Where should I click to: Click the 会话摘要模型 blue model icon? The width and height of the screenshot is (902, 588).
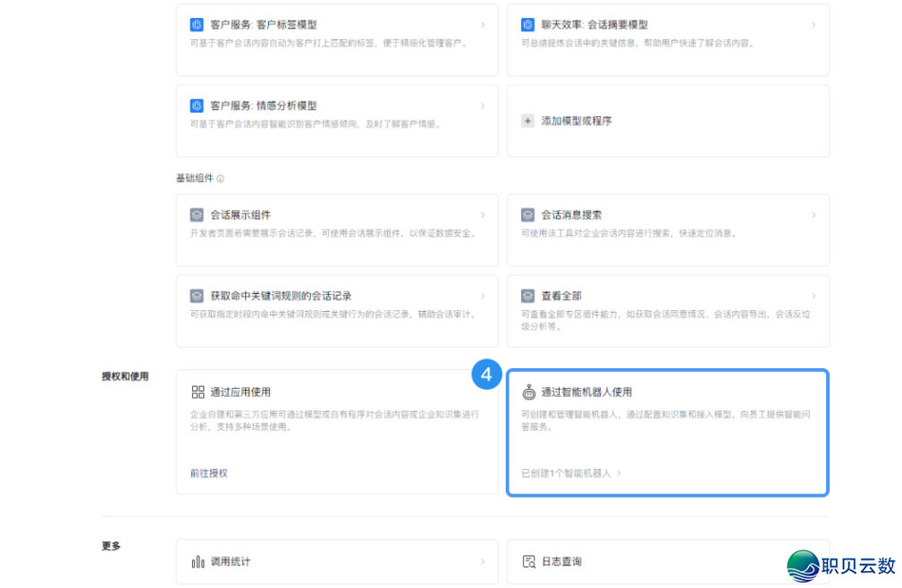[527, 25]
